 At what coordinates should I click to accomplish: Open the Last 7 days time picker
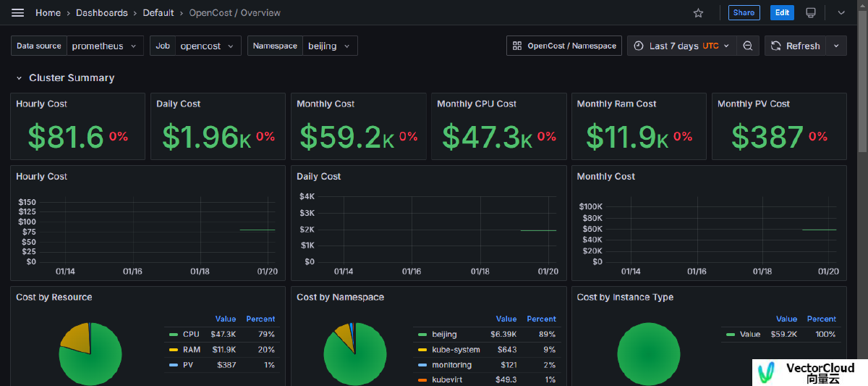pos(682,46)
